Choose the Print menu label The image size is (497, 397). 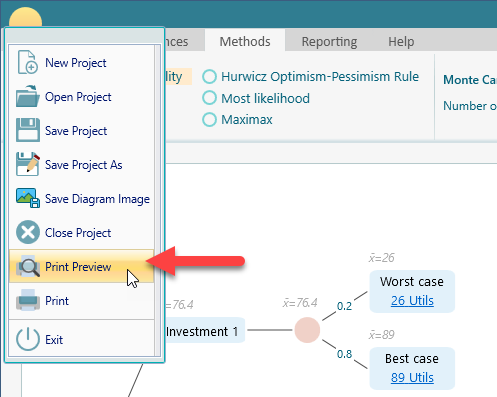tap(57, 301)
